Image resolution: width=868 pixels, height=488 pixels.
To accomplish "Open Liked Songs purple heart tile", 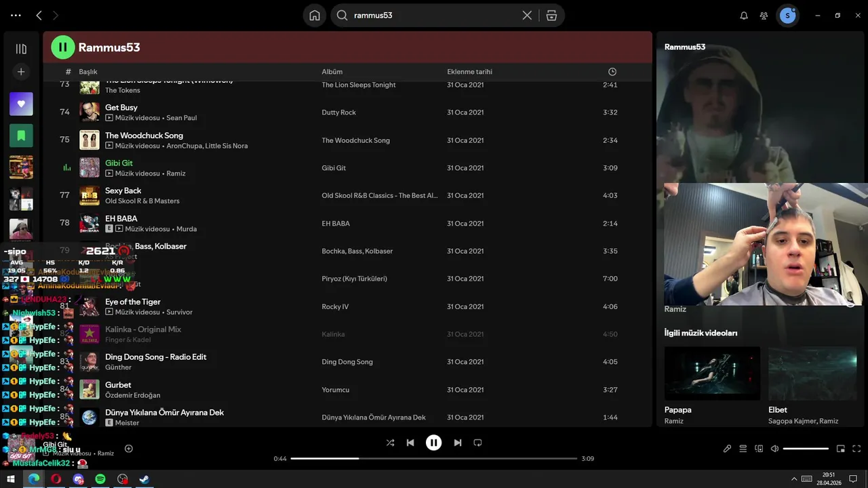I will [21, 104].
